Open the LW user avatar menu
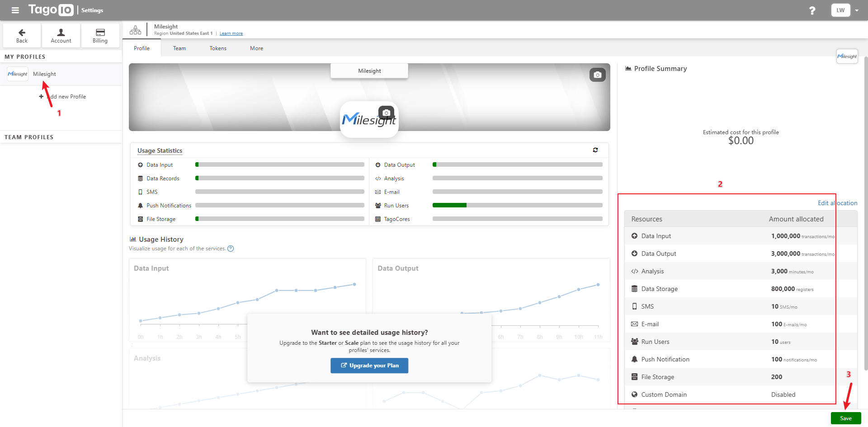 840,10
